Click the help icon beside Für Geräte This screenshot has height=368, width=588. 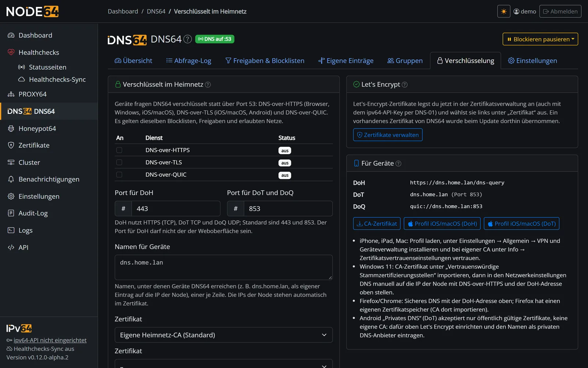[x=398, y=163]
